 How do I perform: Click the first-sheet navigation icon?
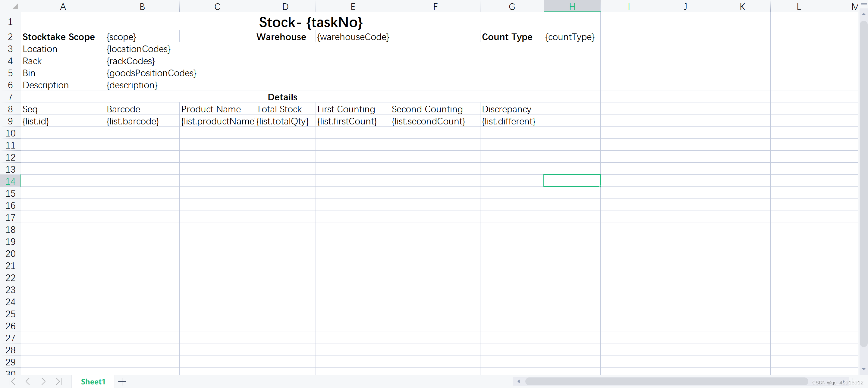(x=12, y=382)
